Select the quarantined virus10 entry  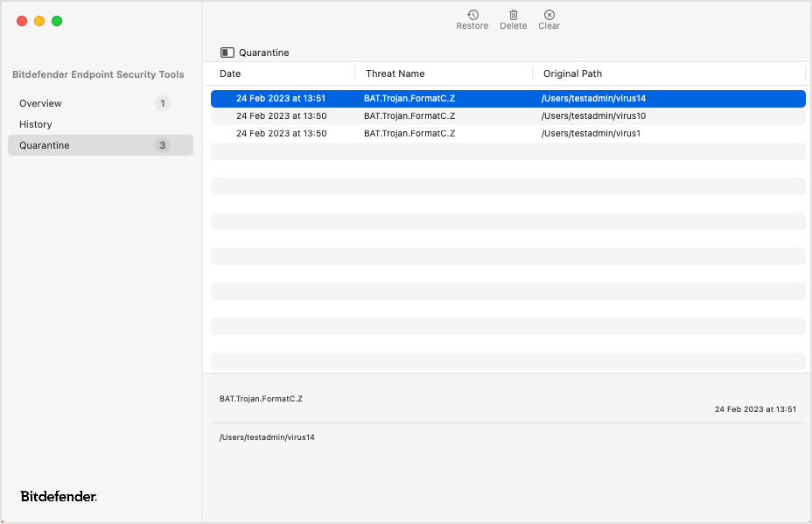(x=437, y=115)
